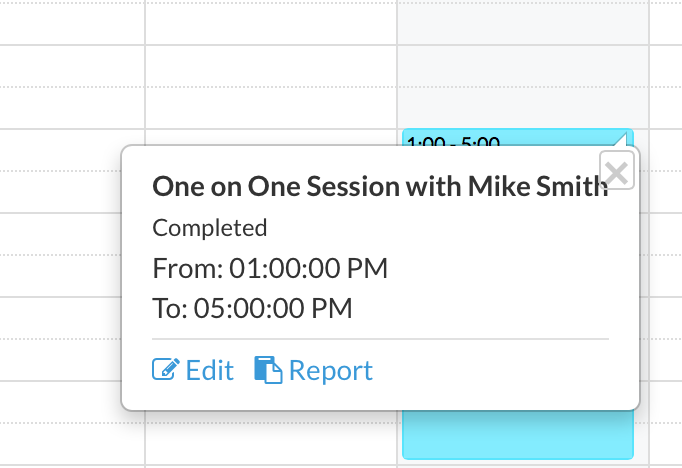Click the empty slot in the leftmost column

72,87
